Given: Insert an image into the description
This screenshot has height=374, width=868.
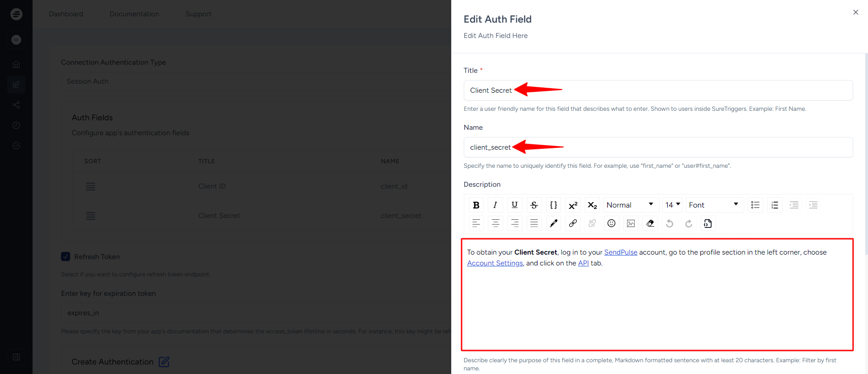Looking at the screenshot, I should point(631,223).
